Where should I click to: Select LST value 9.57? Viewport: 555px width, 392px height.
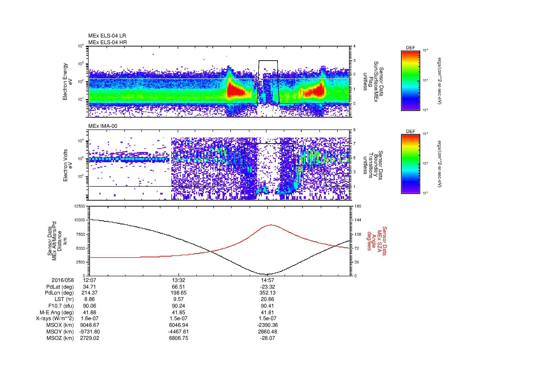point(178,299)
